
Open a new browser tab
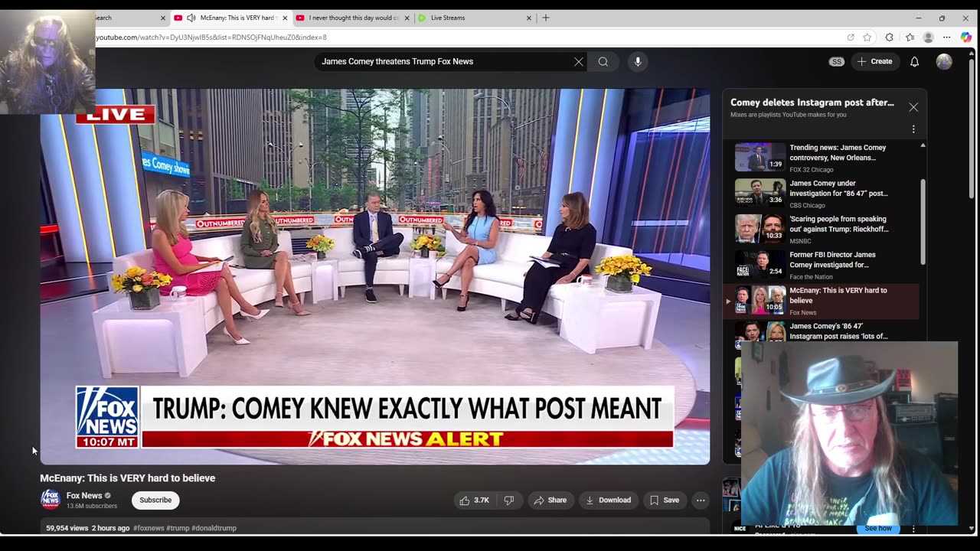(x=546, y=18)
